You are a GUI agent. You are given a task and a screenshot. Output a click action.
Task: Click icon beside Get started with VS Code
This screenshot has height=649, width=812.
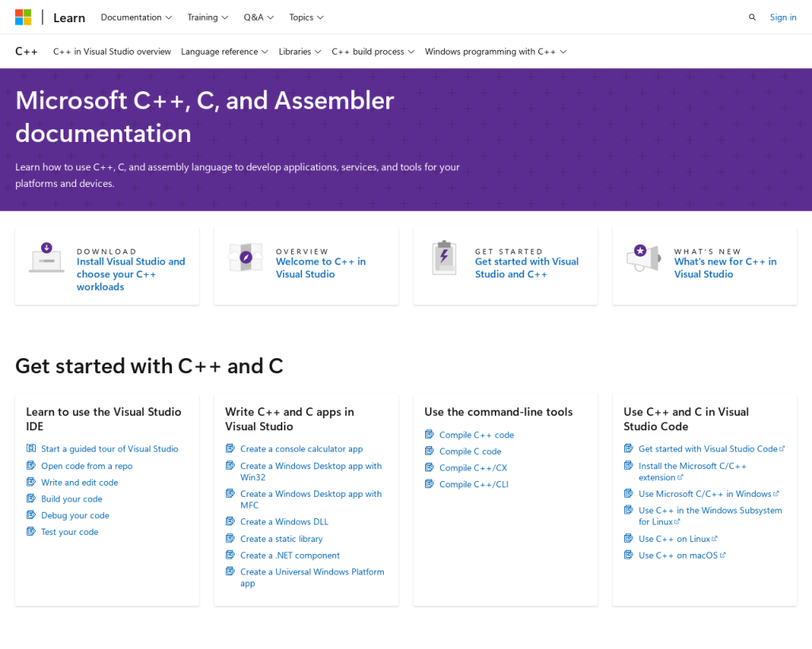pyautogui.click(x=628, y=449)
